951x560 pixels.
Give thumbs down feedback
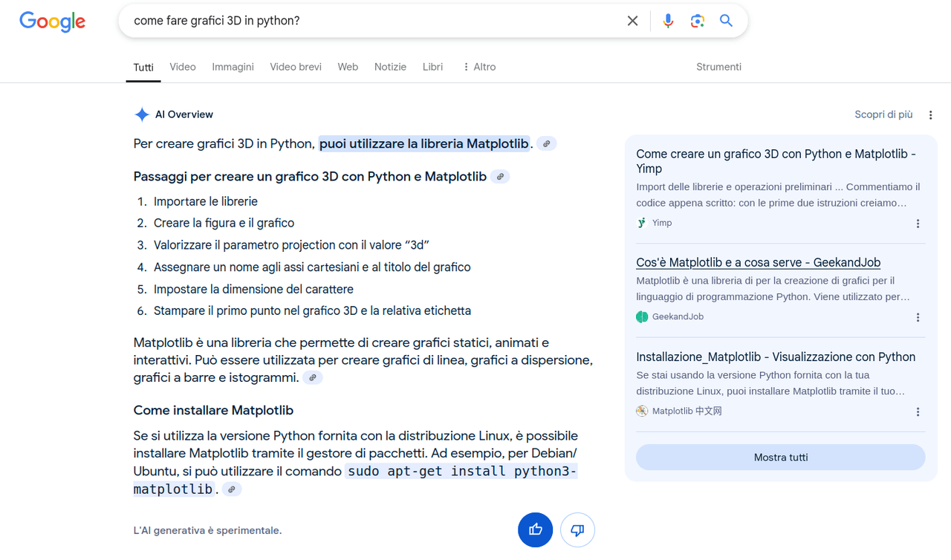[577, 530]
